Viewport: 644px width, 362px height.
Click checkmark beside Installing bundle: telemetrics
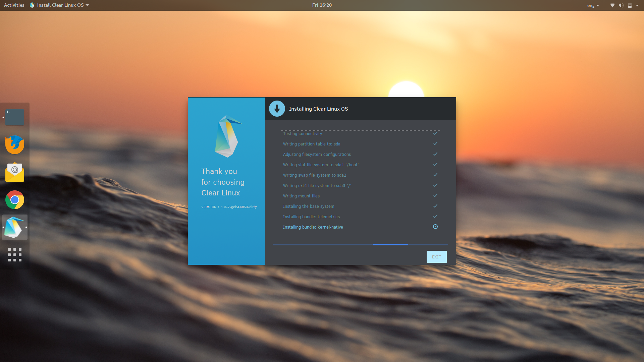(x=435, y=216)
